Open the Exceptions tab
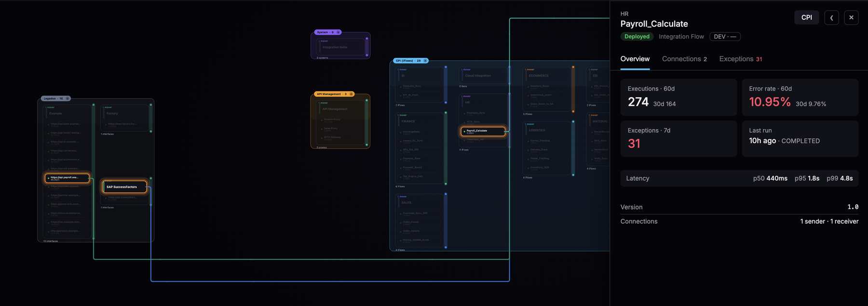The width and height of the screenshot is (868, 306). 741,59
